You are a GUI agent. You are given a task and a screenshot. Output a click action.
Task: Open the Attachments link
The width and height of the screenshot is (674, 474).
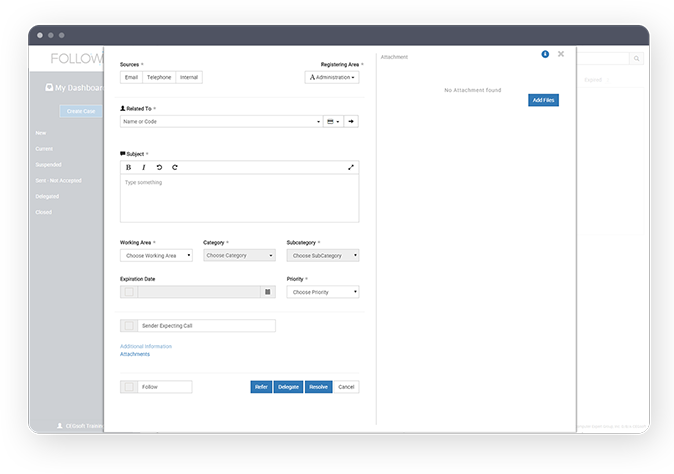(135, 354)
